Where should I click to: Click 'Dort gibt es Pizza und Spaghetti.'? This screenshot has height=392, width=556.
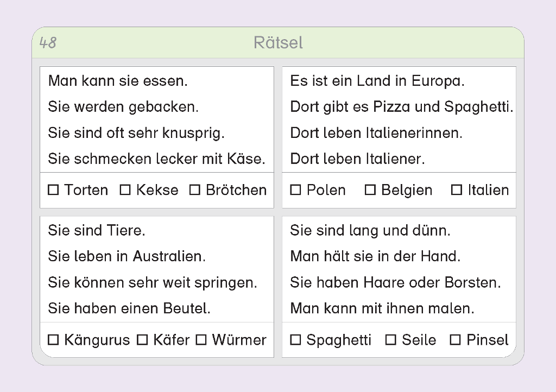(x=401, y=106)
